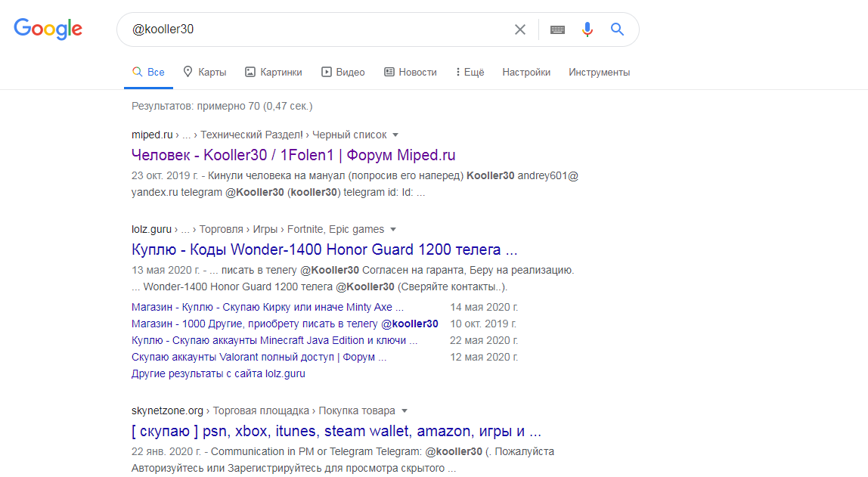Expand the lolz.guru result dropdown arrow
The image size is (868, 477).
(393, 230)
